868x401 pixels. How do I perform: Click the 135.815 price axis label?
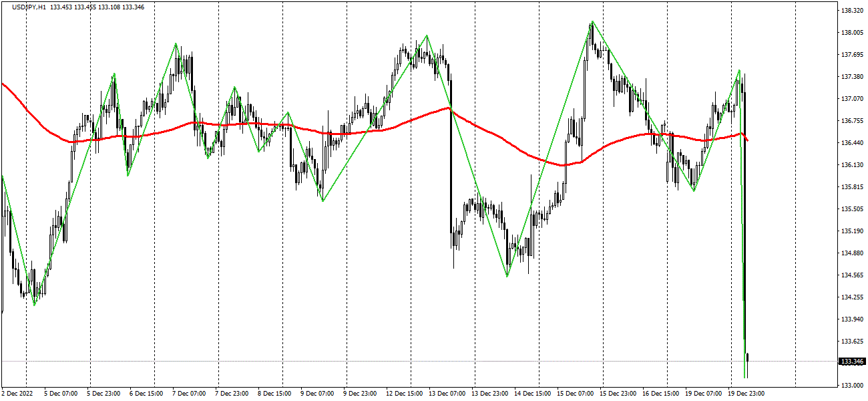851,187
